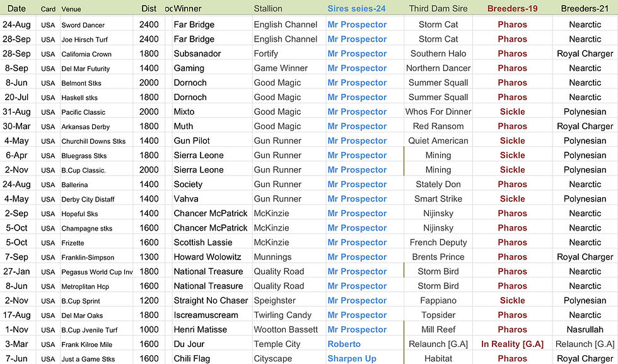Select the Vahva winner cell
The width and height of the screenshot is (618, 364).
click(x=186, y=199)
